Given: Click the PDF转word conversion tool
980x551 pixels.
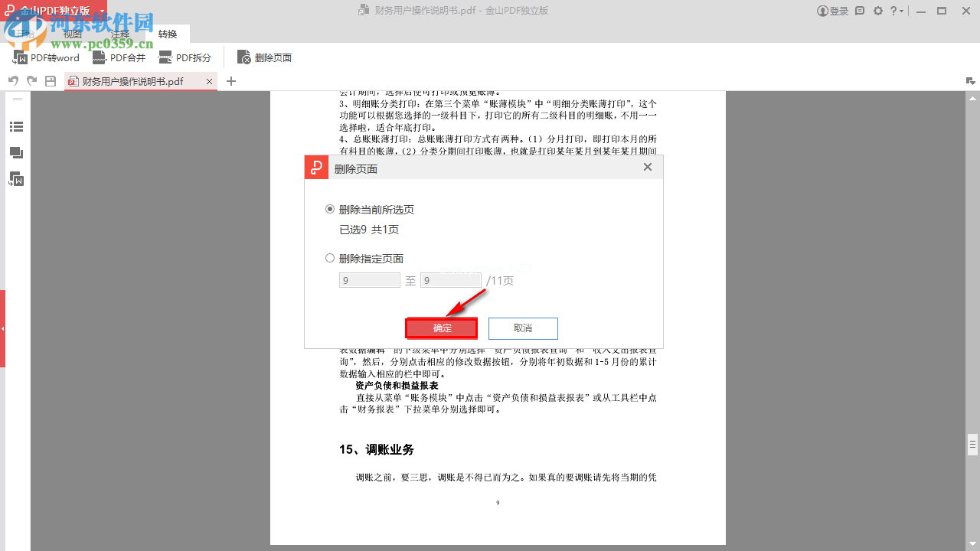Looking at the screenshot, I should tap(47, 57).
